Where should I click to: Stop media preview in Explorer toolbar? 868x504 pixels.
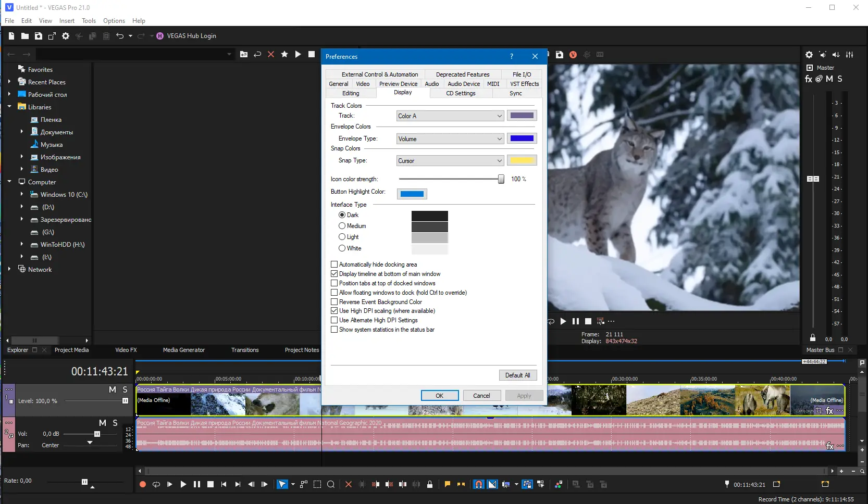[312, 54]
